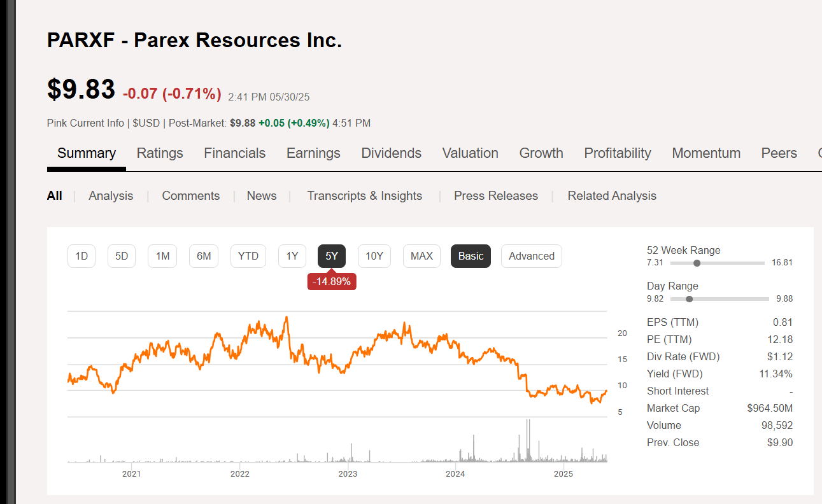Show the 1Y performance chart

292,256
